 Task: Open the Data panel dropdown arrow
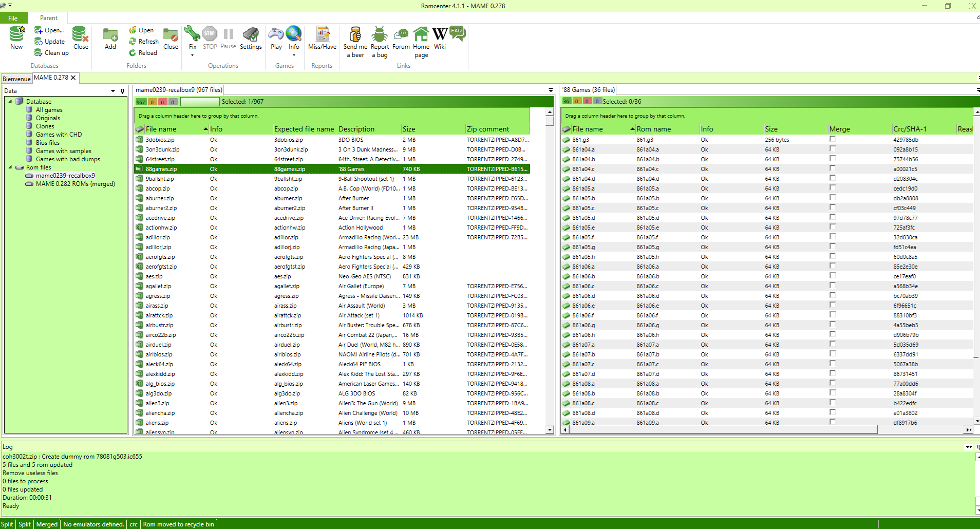pyautogui.click(x=113, y=91)
